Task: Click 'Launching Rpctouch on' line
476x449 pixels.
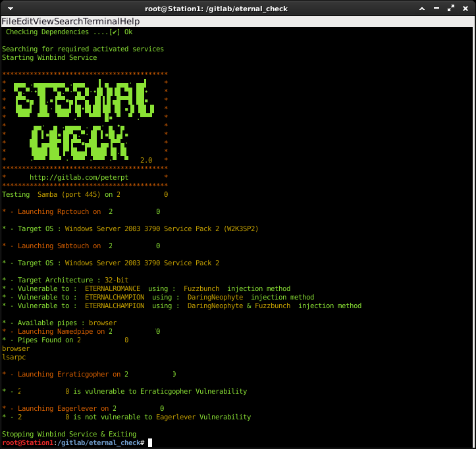Action: [81, 211]
